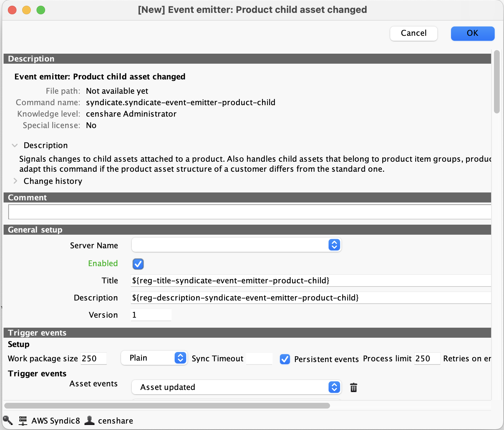Expand the Change history section
This screenshot has width=504, height=430.
click(15, 181)
